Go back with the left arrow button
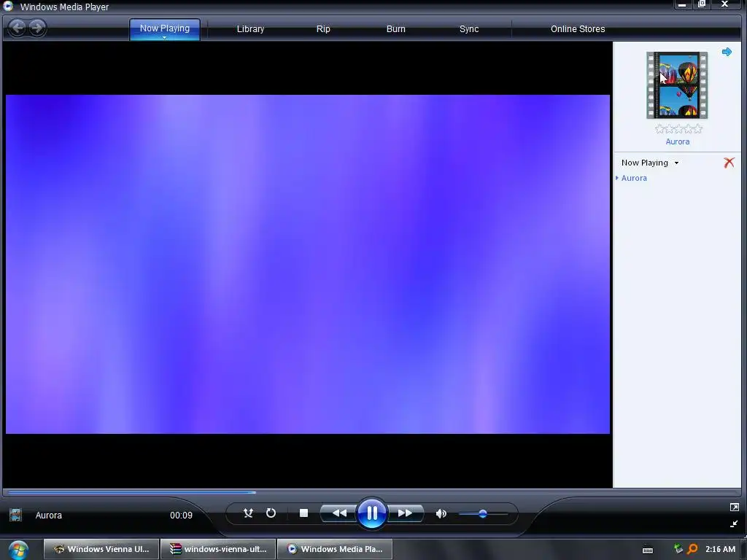The height and width of the screenshot is (560, 747). pyautogui.click(x=18, y=28)
